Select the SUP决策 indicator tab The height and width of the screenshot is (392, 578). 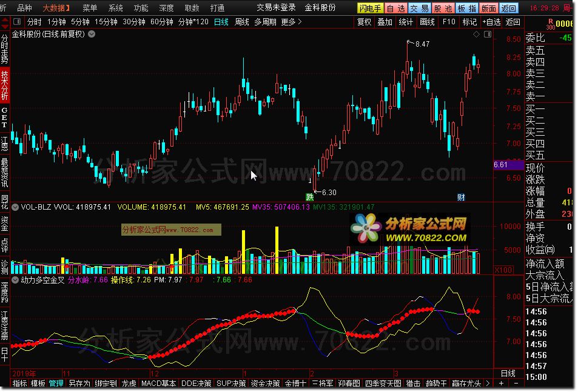[x=231, y=383]
